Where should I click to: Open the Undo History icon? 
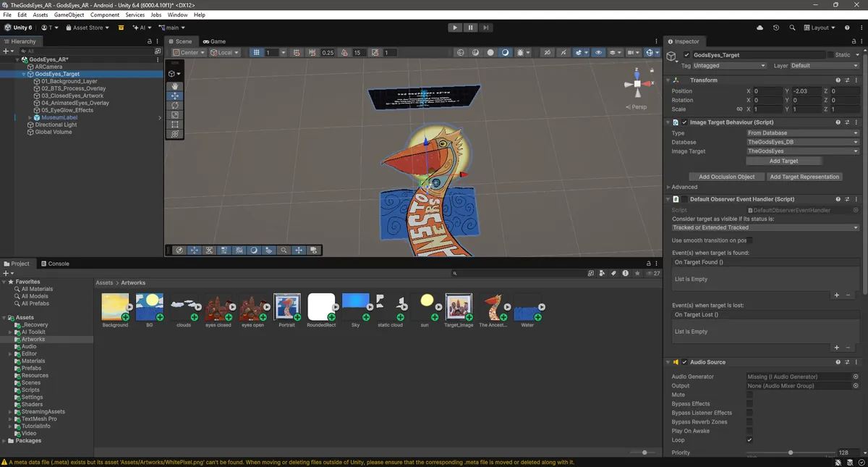pos(776,28)
